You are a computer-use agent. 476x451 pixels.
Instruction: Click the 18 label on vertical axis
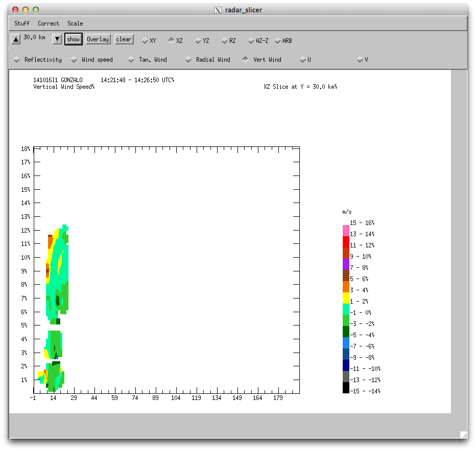pyautogui.click(x=26, y=149)
